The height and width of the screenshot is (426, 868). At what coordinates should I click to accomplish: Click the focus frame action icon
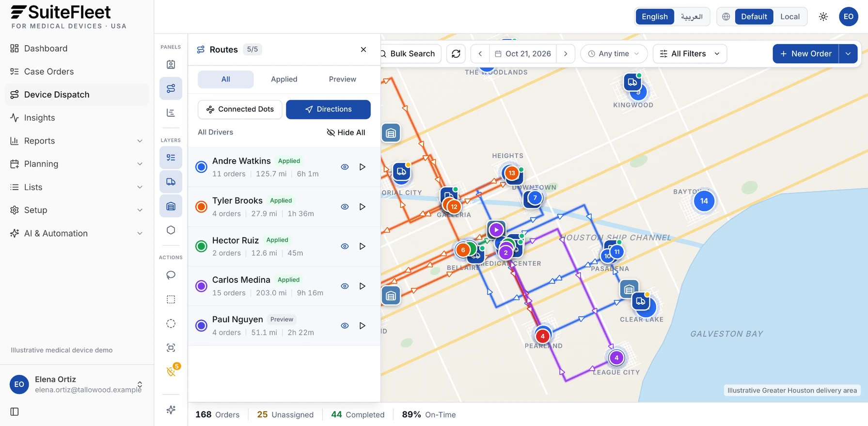click(x=171, y=348)
